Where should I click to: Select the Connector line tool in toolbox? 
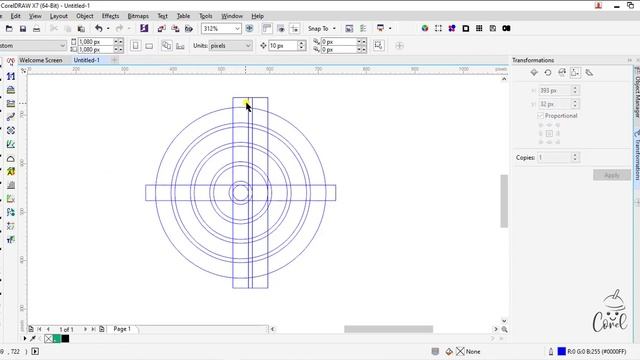click(11, 117)
